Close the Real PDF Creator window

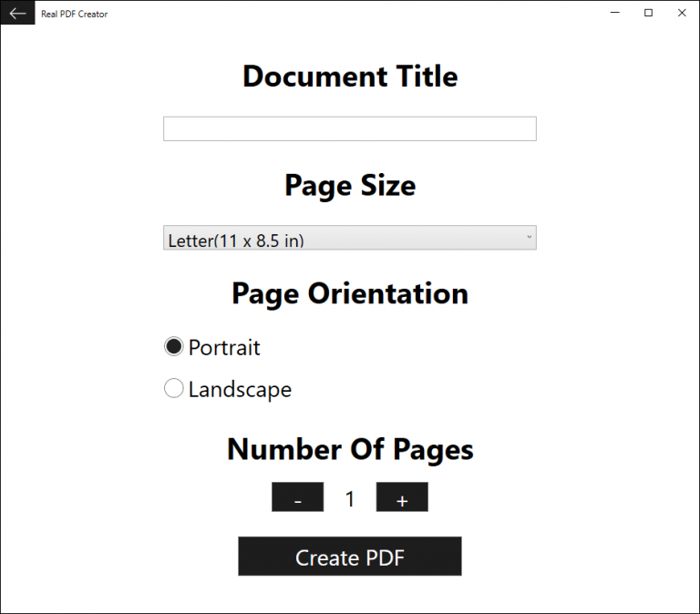pos(682,13)
